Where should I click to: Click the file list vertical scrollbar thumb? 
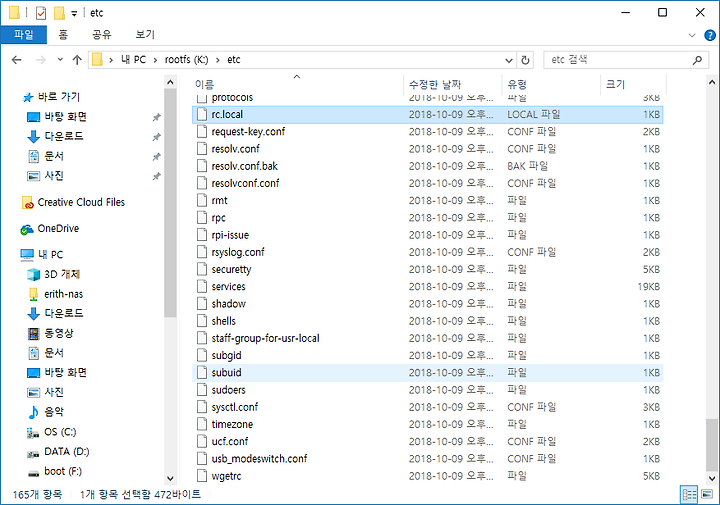pos(712,444)
